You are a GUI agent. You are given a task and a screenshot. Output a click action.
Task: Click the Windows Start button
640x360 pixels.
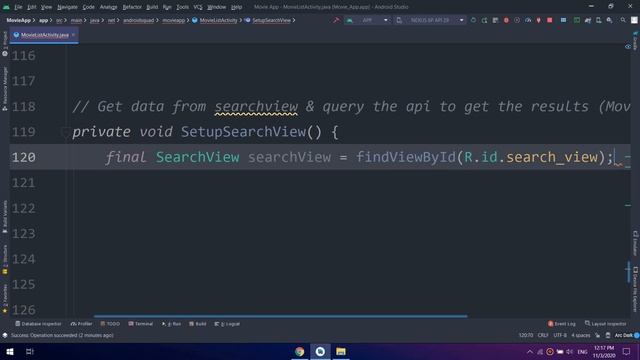click(x=10, y=351)
